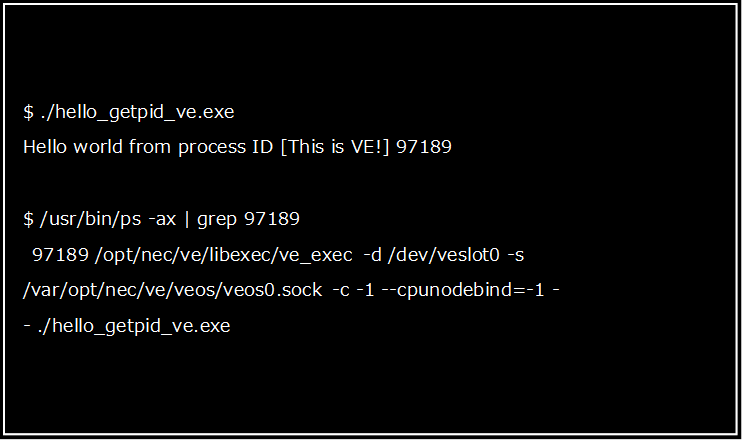Click the "Hello world" output text
Image resolution: width=743 pixels, height=441 pixels.
71,148
